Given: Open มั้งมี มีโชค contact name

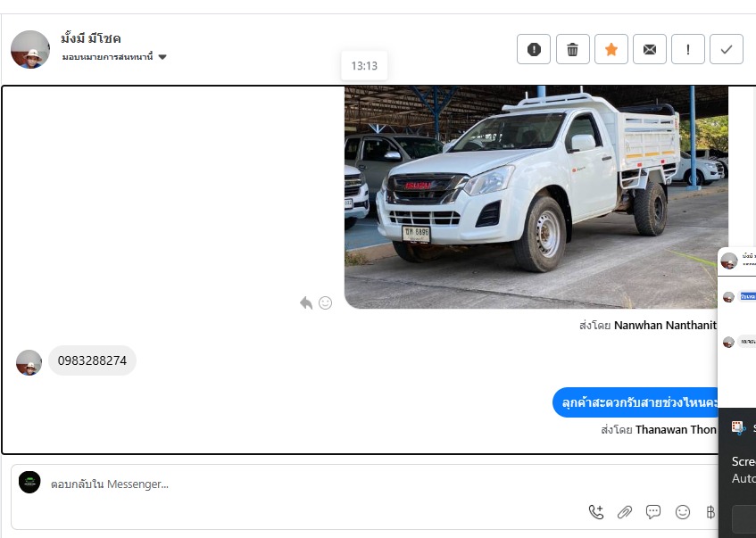Looking at the screenshot, I should click(x=91, y=38).
